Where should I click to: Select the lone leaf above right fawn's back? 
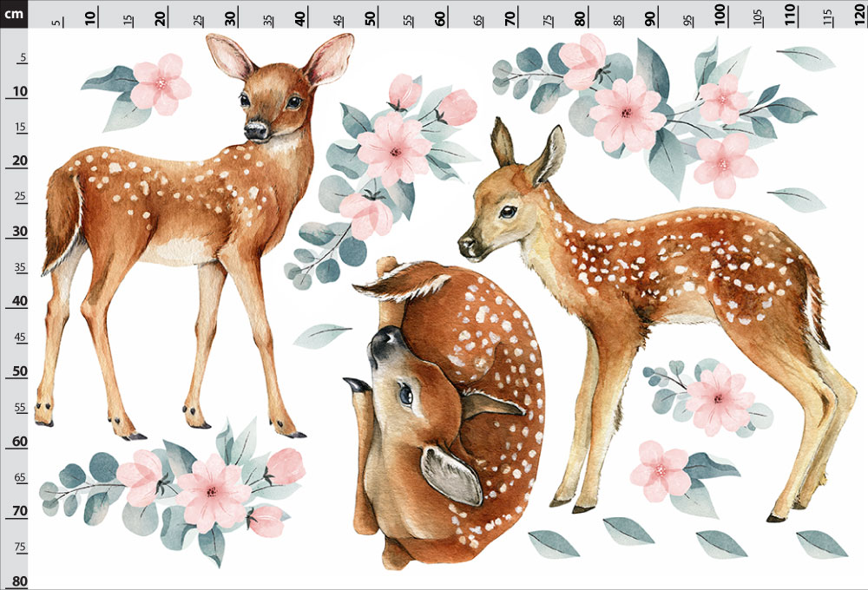[797, 200]
